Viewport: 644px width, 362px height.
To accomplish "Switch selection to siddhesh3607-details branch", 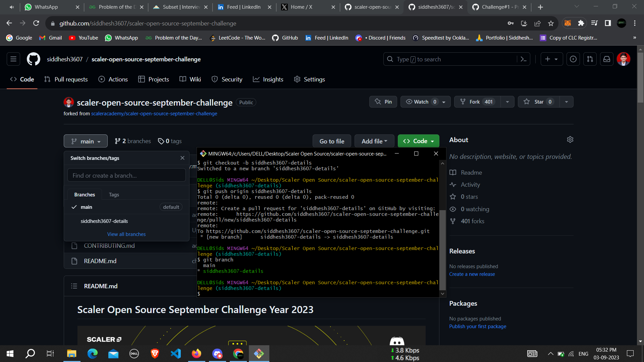I will [x=104, y=221].
